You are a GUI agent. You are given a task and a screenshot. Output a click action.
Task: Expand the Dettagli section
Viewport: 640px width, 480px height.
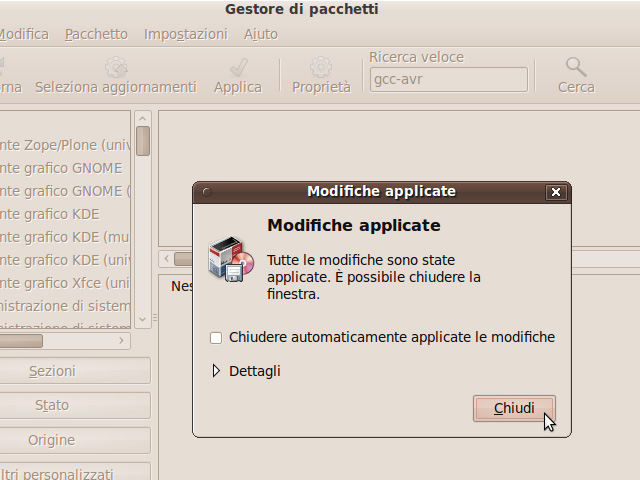tap(217, 371)
